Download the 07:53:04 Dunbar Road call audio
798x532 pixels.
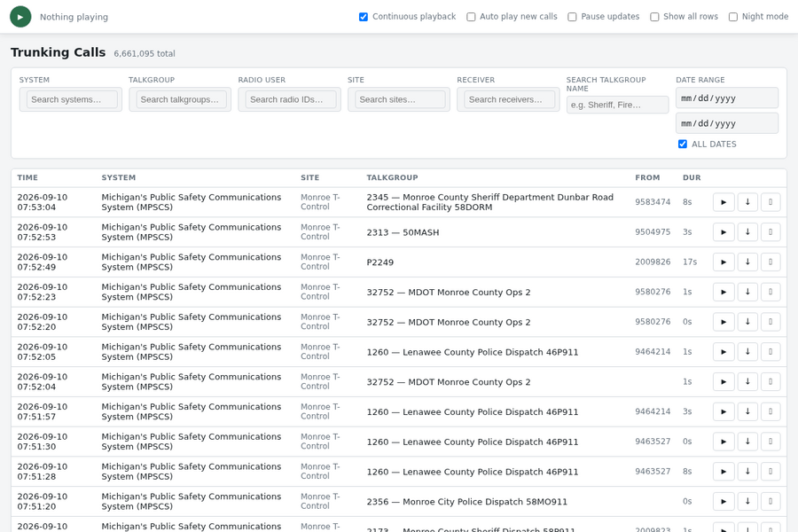click(x=747, y=202)
